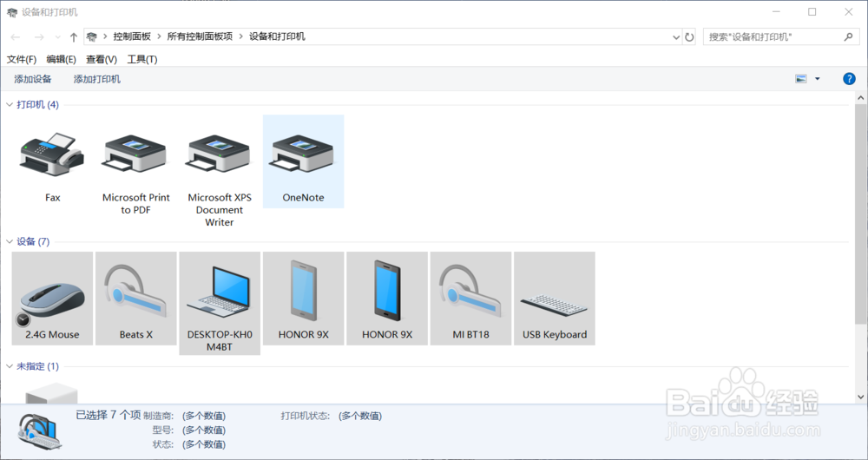The image size is (868, 460).
Task: Open the help question mark icon
Action: (849, 79)
